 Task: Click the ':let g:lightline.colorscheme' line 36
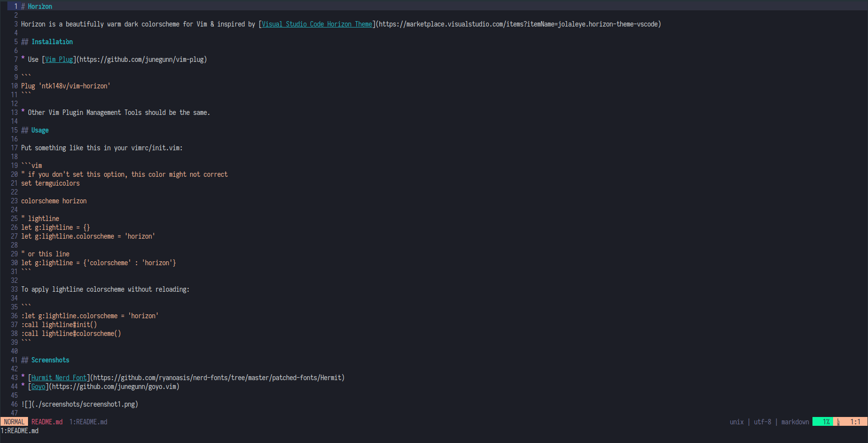tap(90, 316)
